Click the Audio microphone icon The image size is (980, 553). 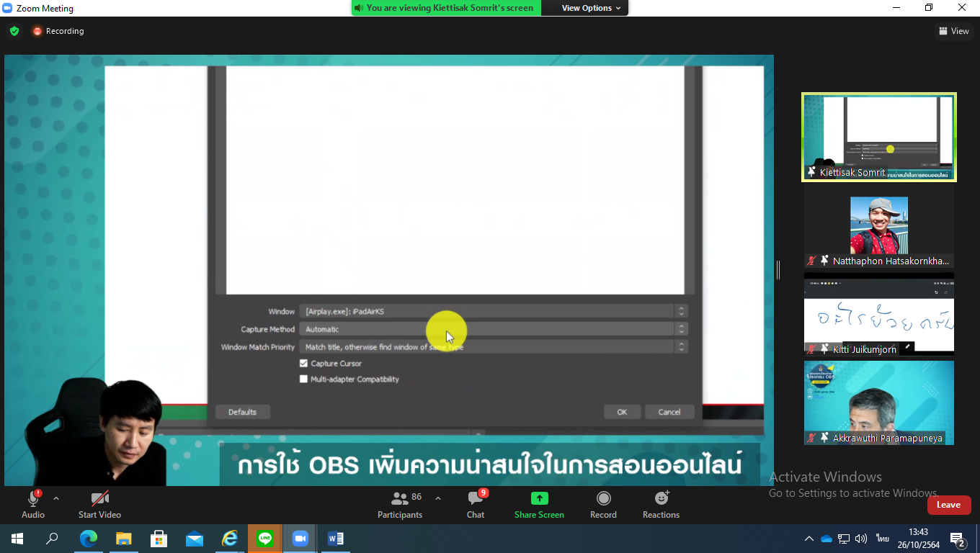(x=33, y=499)
